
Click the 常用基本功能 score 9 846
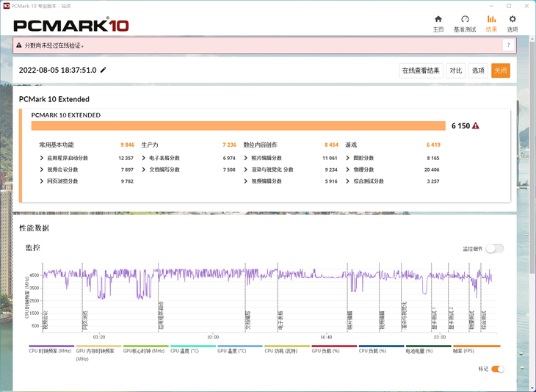click(x=127, y=145)
